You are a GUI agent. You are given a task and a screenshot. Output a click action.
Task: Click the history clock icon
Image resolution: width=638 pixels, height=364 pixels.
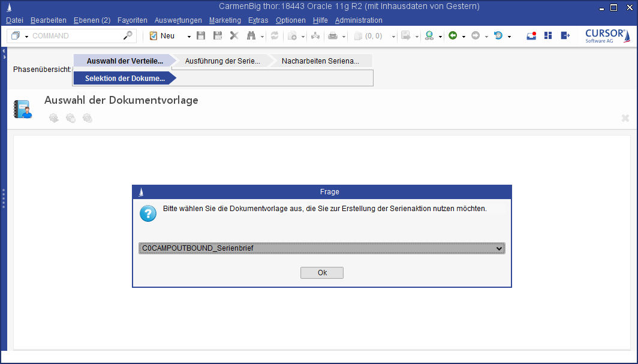498,36
